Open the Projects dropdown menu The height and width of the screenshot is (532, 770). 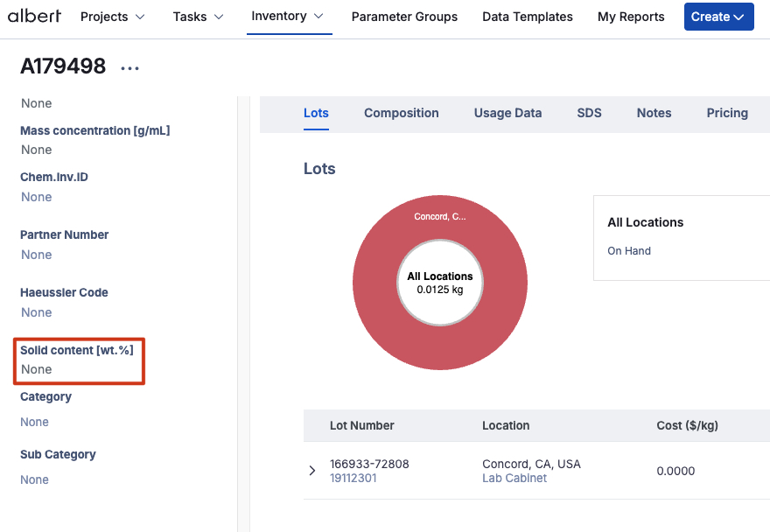(113, 17)
